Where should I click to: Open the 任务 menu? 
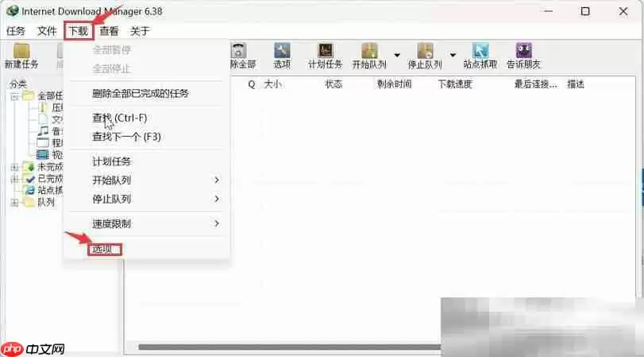tap(16, 31)
